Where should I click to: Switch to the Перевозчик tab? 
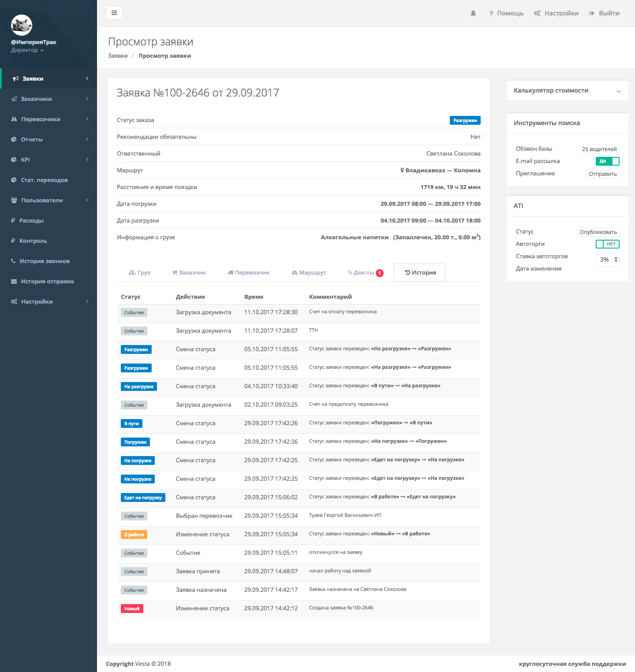(249, 273)
